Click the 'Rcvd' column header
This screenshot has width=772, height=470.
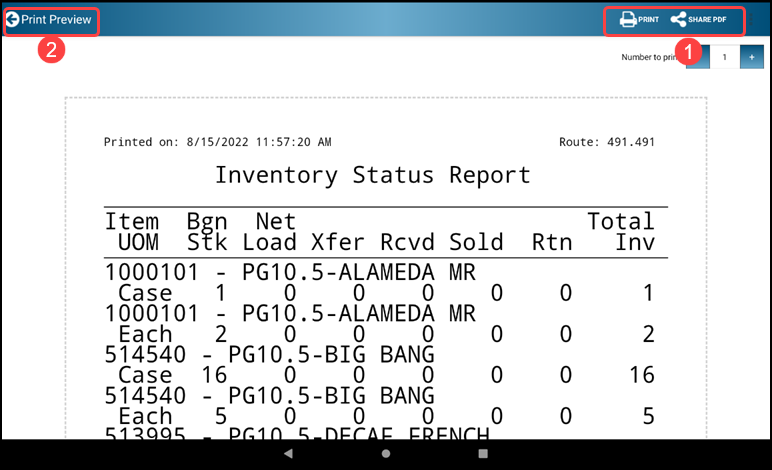[407, 242]
